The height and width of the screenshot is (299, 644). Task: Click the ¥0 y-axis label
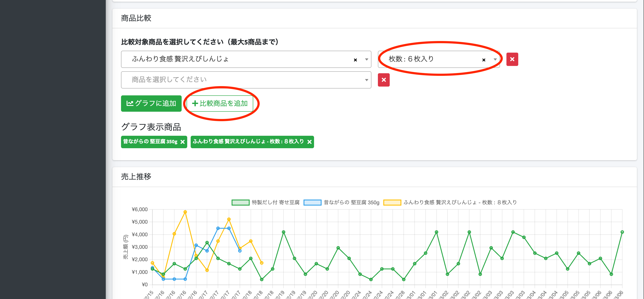tap(145, 285)
